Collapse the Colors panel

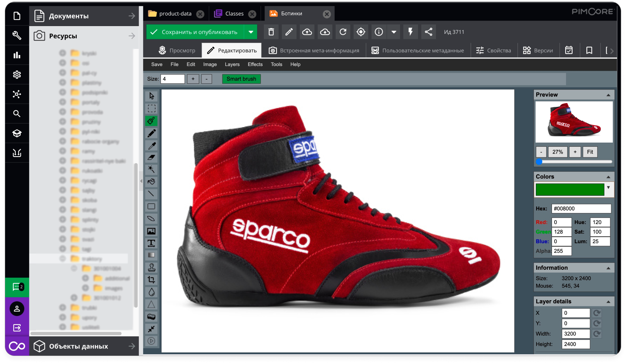pos(608,177)
